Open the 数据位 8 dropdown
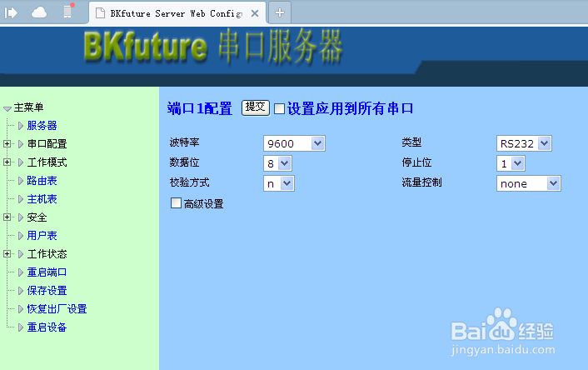The height and width of the screenshot is (370, 588). 277,163
